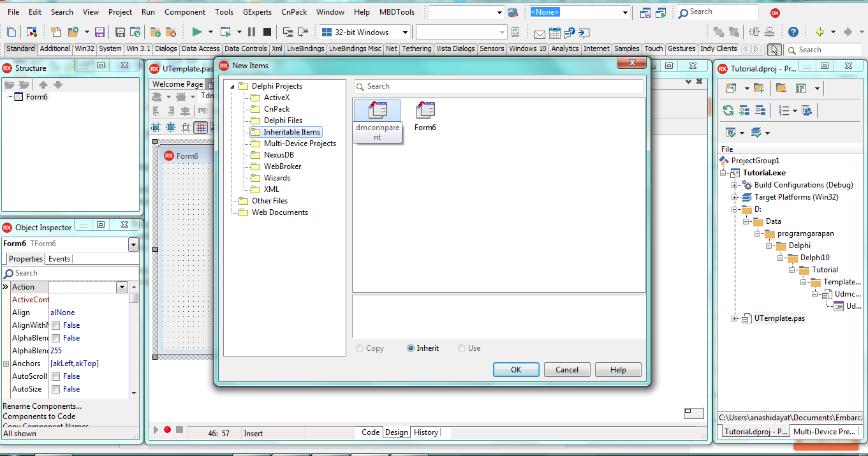Select the Use radio button
This screenshot has width=868, height=456.
460,348
